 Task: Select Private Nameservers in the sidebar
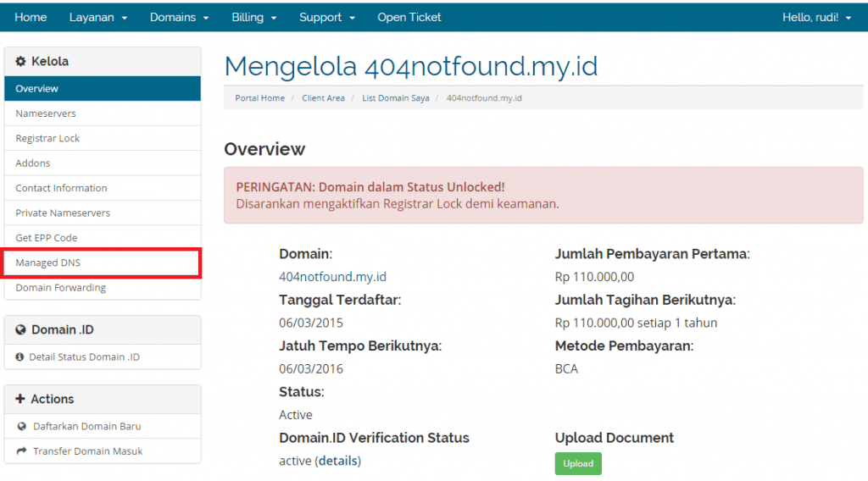click(x=103, y=213)
